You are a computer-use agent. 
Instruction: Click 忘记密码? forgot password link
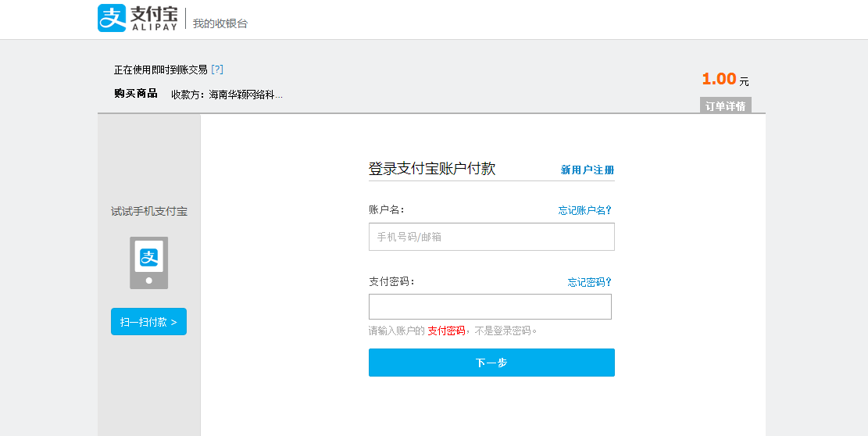tap(590, 282)
